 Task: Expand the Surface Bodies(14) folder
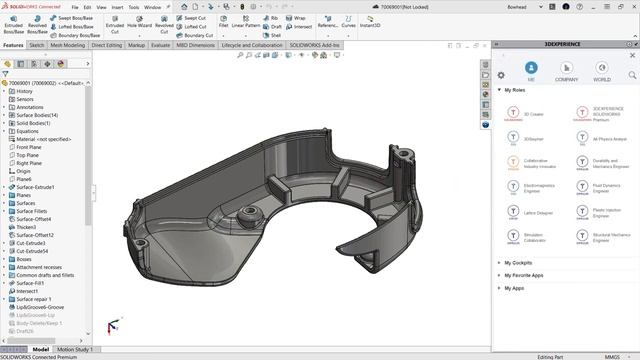point(4,115)
